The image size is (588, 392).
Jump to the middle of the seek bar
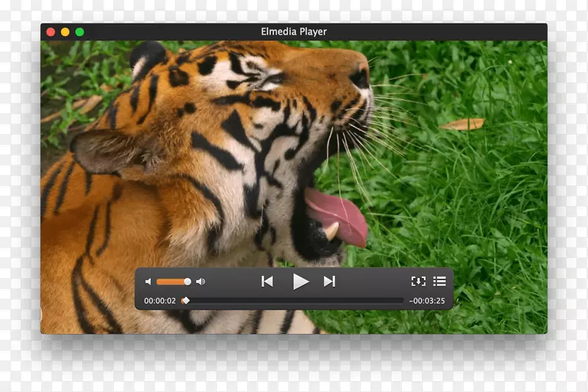coord(294,300)
